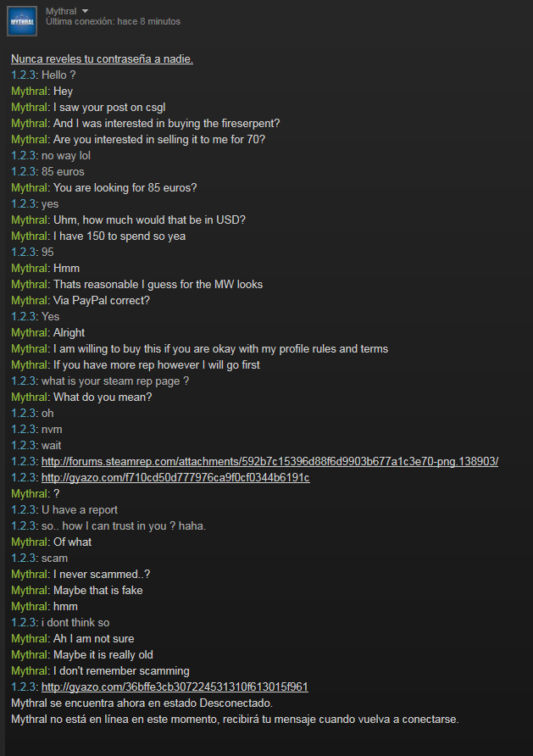Click the message 'I saw your post on csgl'
Viewport: 533px width, 756px height.
pos(109,107)
